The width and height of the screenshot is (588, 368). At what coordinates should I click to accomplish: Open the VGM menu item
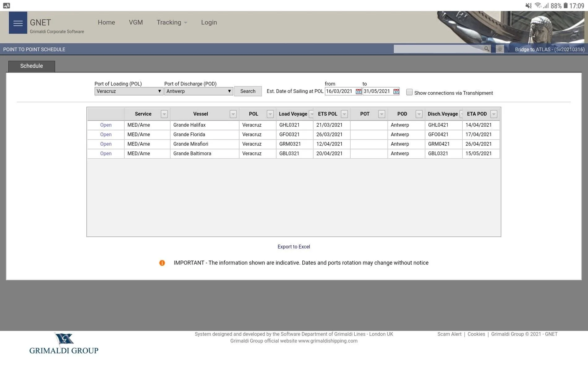pyautogui.click(x=136, y=22)
